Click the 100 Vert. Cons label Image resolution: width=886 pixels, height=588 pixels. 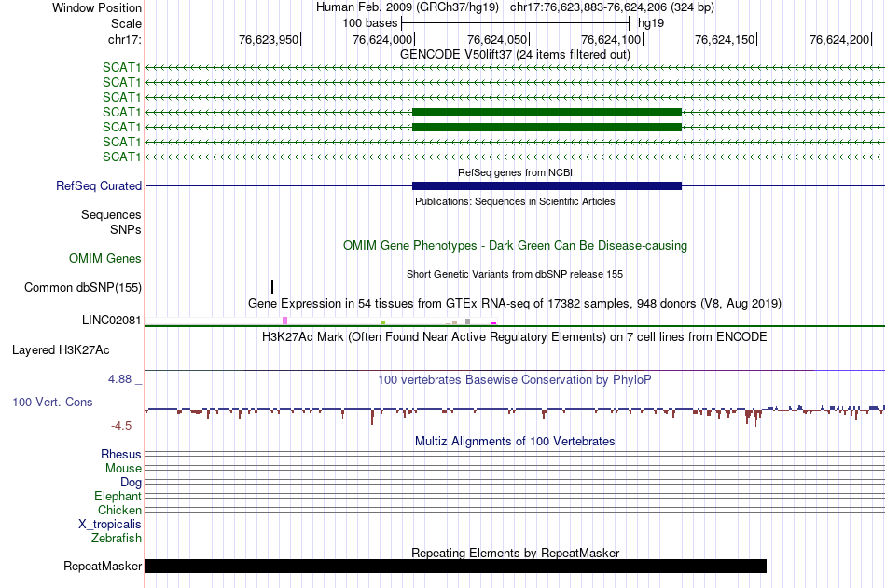(52, 403)
